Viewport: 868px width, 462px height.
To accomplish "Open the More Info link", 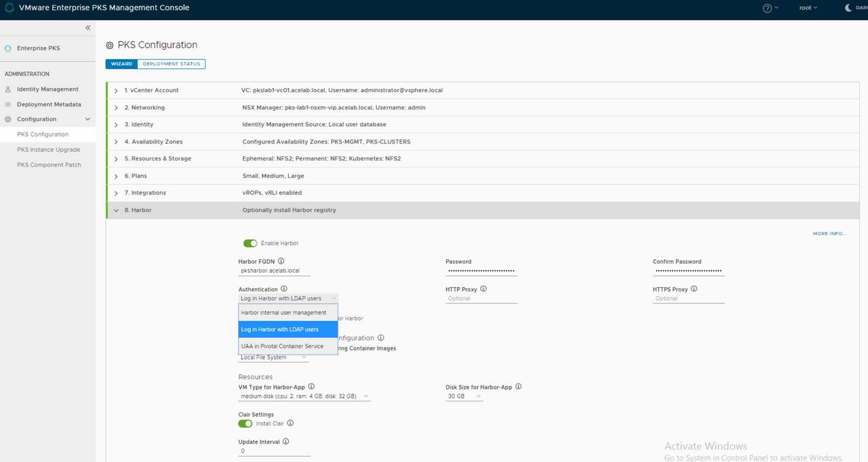I will pos(830,234).
